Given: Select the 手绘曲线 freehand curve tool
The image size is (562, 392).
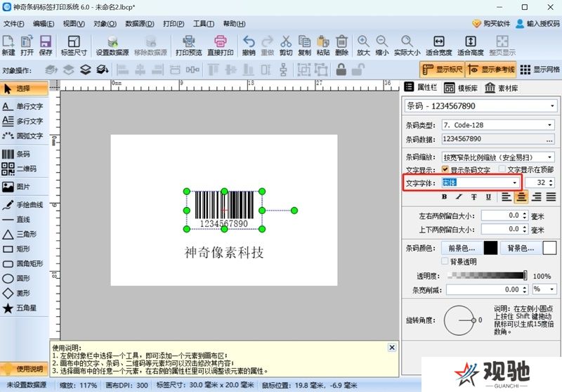Looking at the screenshot, I should pos(24,205).
